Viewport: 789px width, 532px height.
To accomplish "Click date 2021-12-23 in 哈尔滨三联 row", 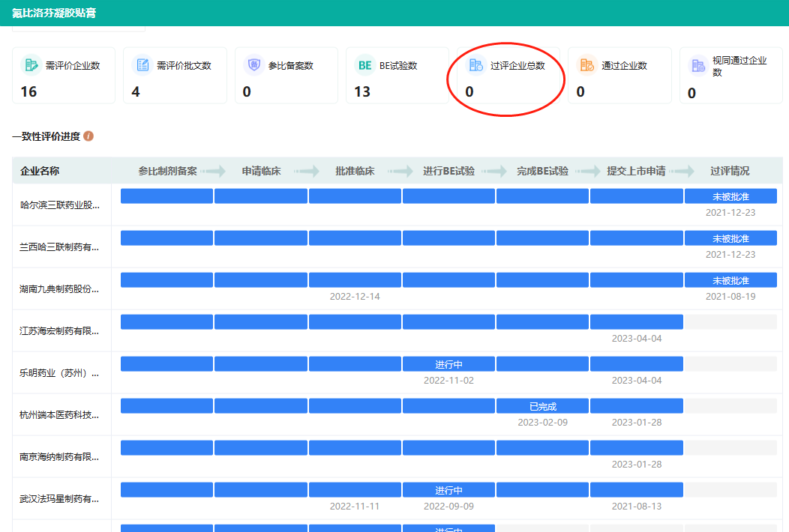I will (x=730, y=213).
